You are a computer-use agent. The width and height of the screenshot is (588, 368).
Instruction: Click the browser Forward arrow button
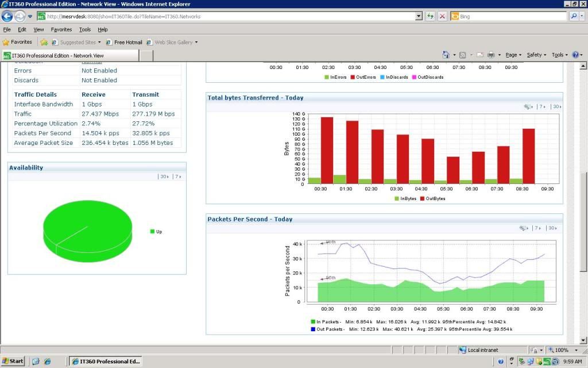click(x=20, y=16)
